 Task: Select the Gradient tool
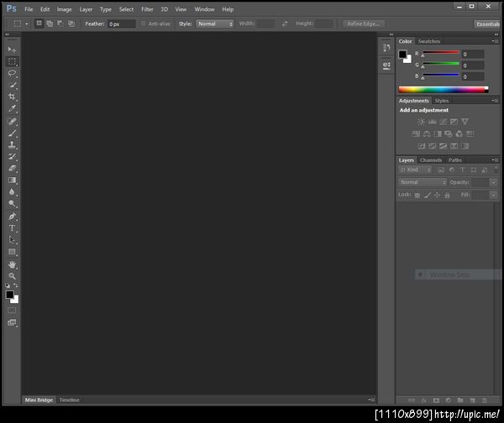coord(13,180)
